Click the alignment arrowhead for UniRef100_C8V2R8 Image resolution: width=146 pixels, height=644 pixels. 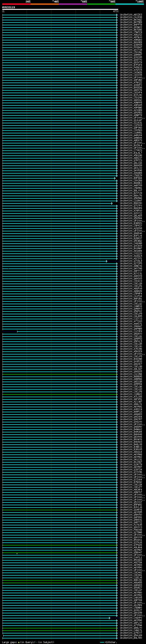117,181
